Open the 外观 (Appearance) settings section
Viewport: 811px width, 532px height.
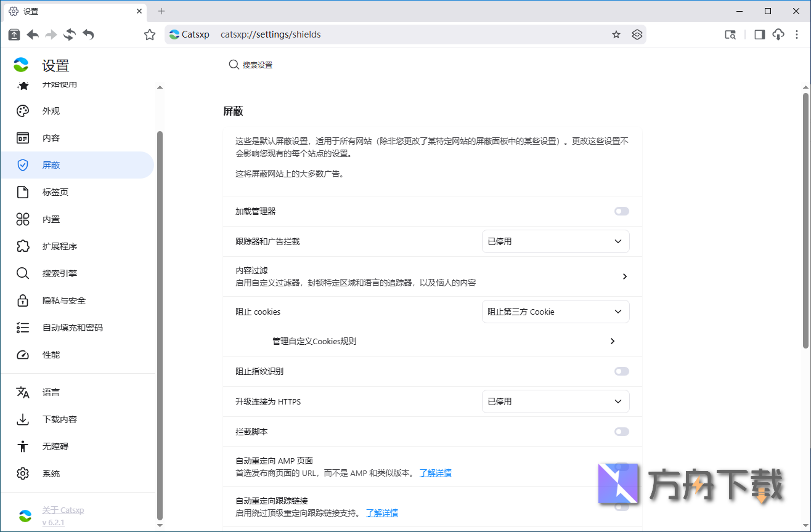49,111
